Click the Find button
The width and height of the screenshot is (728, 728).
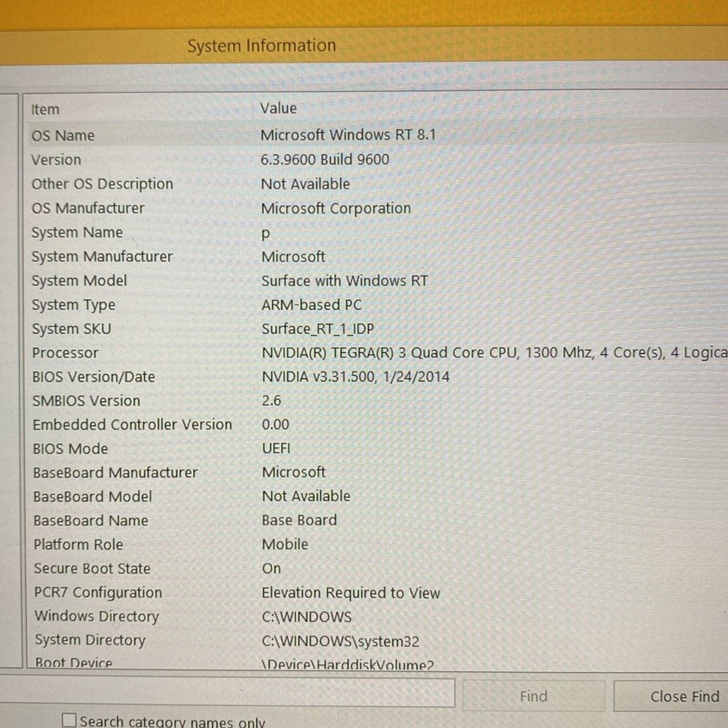tap(534, 696)
